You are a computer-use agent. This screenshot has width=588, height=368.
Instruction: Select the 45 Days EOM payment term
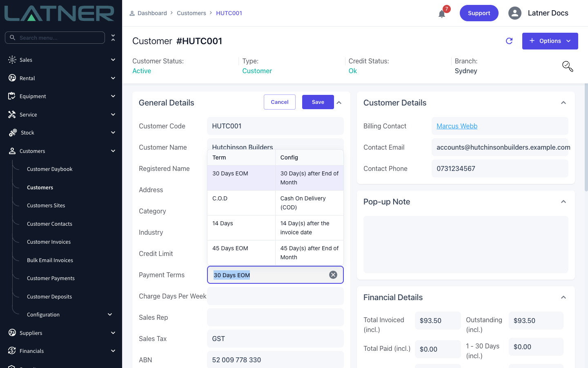275,253
